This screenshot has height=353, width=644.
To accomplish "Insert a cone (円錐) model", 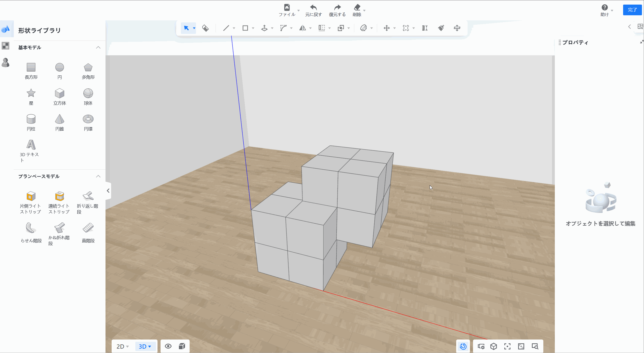I will [60, 123].
